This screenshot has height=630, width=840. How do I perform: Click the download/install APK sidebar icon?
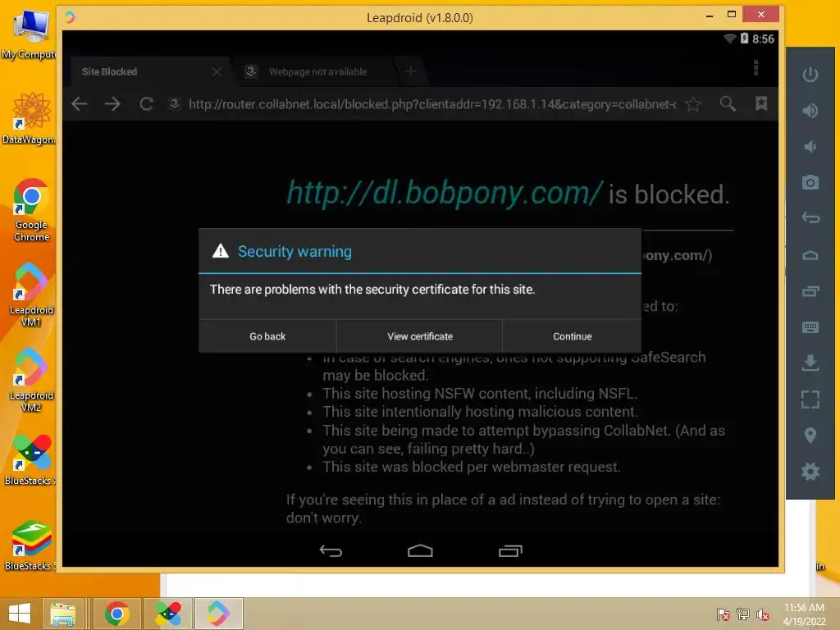pos(810,363)
